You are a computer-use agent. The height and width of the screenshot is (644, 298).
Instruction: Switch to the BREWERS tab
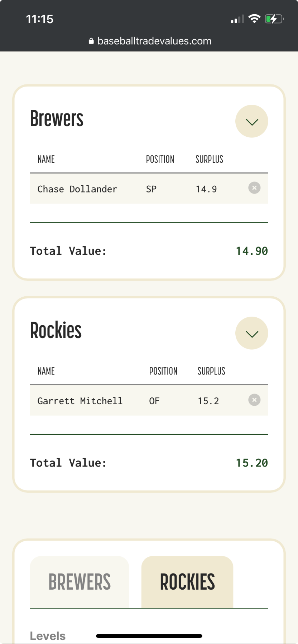point(80,582)
